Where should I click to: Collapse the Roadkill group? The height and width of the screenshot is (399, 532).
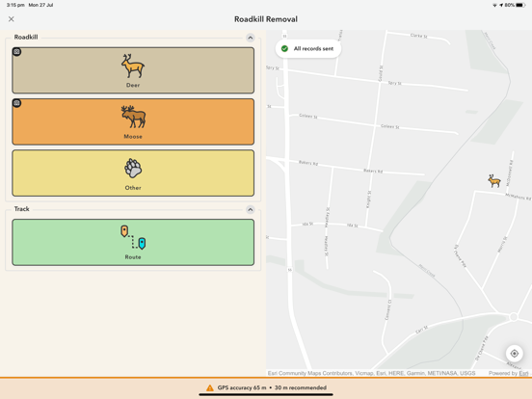tap(250, 38)
